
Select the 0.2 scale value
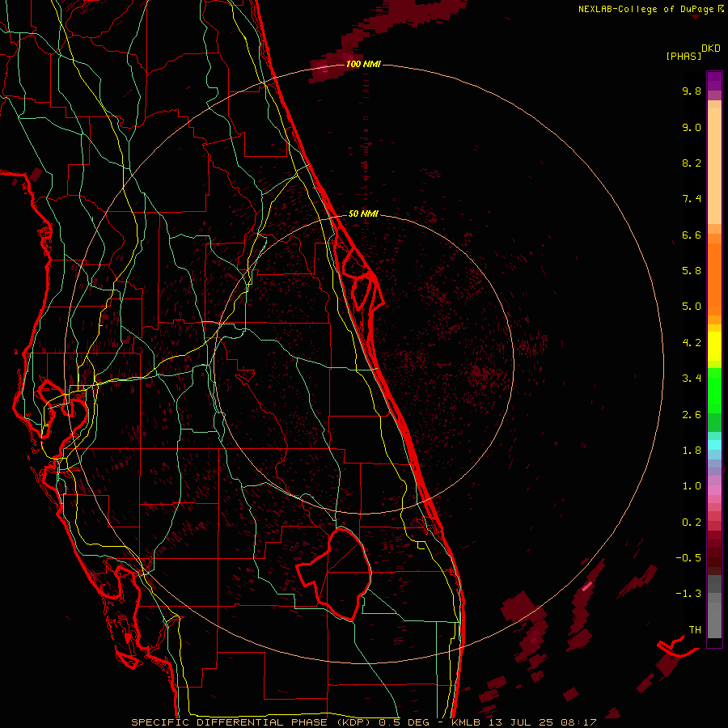click(x=692, y=523)
